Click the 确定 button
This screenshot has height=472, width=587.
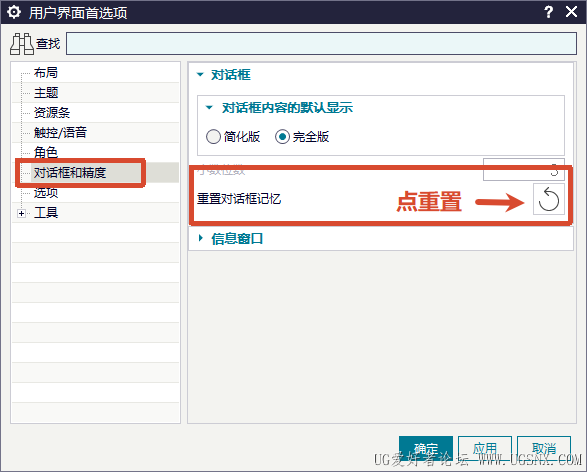coord(426,448)
